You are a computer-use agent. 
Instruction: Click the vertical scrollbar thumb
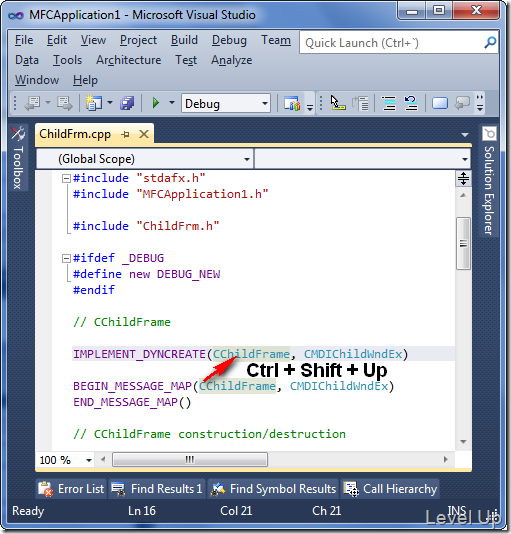pyautogui.click(x=463, y=244)
